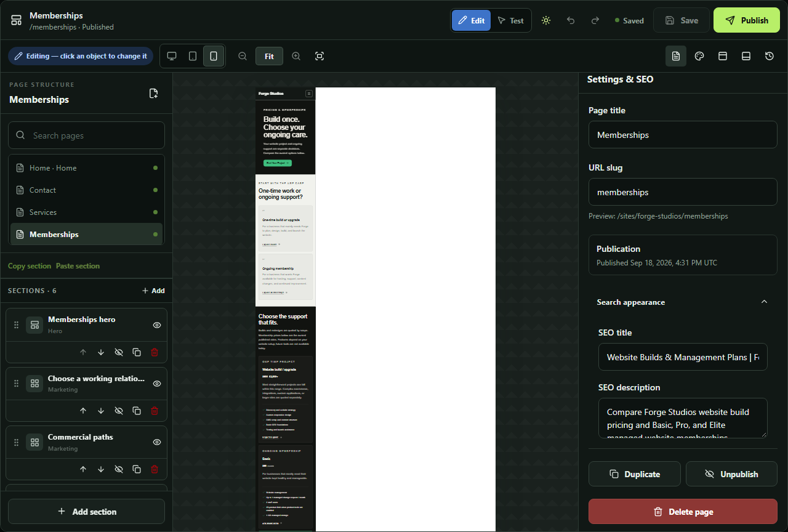Select the tablet viewport icon
Screen dimensions: 788x532
(193, 56)
